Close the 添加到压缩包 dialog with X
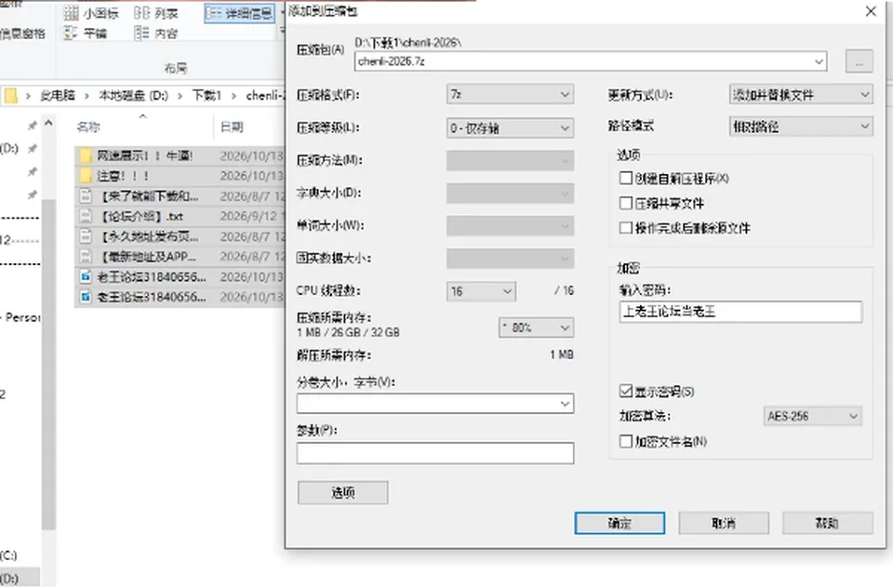The width and height of the screenshot is (893, 588). tap(871, 11)
